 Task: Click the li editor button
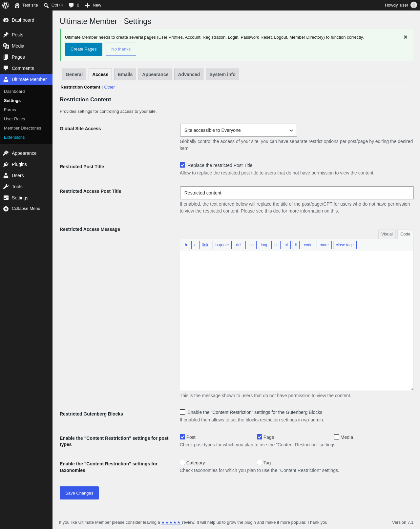click(296, 245)
